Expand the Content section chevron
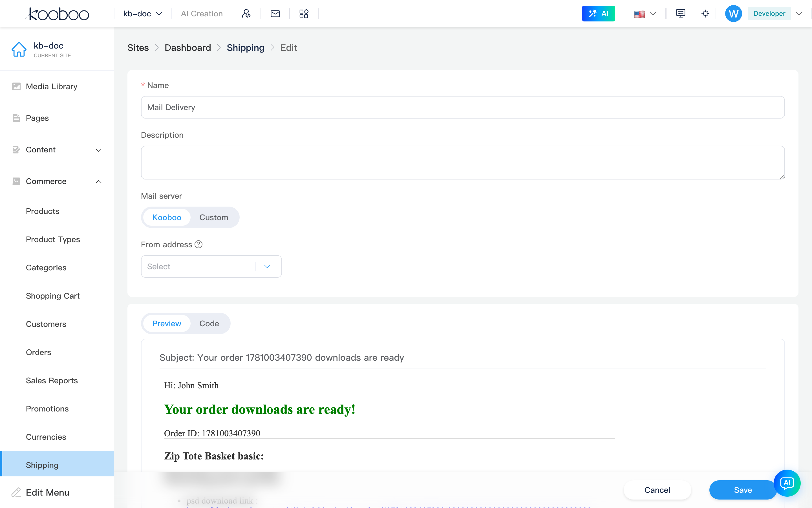The image size is (812, 508). click(x=99, y=150)
